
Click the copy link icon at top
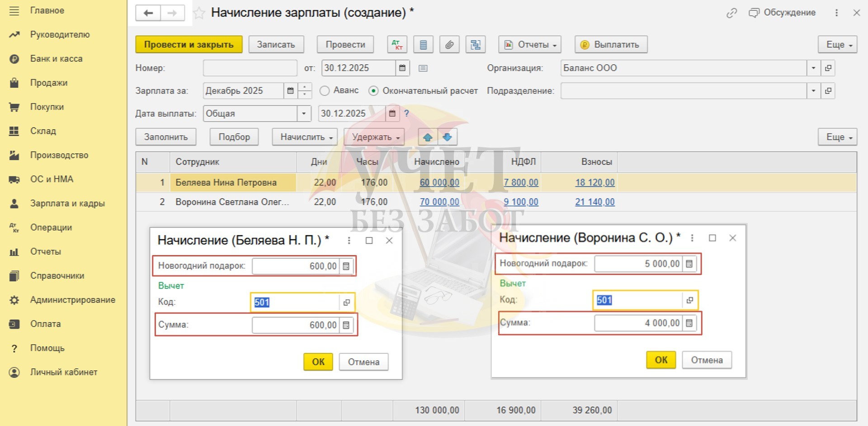[731, 13]
